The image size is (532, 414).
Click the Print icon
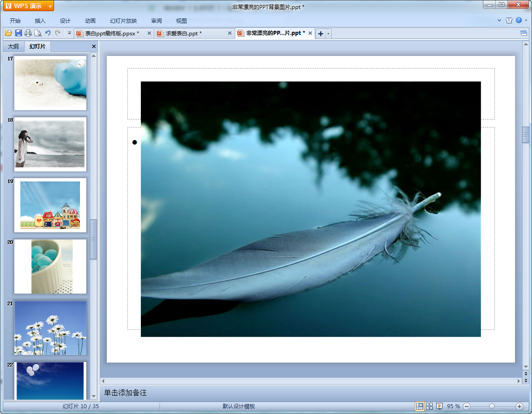point(28,33)
